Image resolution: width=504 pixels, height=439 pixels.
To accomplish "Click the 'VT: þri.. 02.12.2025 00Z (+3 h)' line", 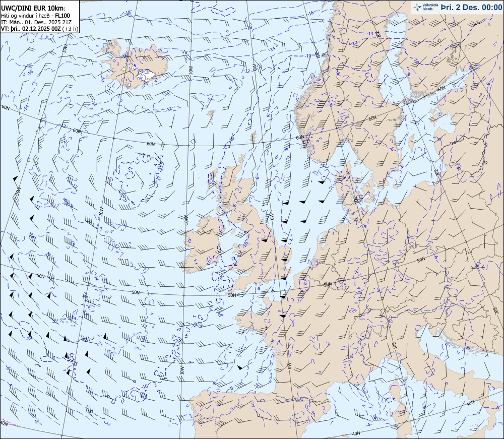I will [x=39, y=29].
